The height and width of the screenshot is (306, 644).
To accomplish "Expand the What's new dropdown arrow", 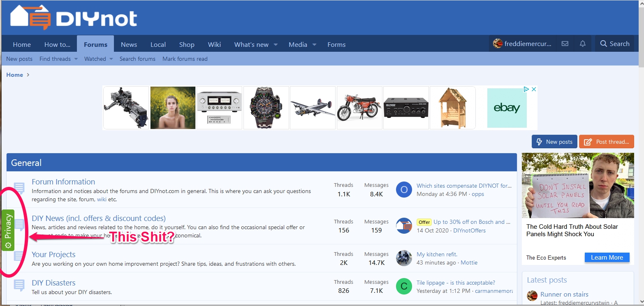I will pyautogui.click(x=276, y=44).
